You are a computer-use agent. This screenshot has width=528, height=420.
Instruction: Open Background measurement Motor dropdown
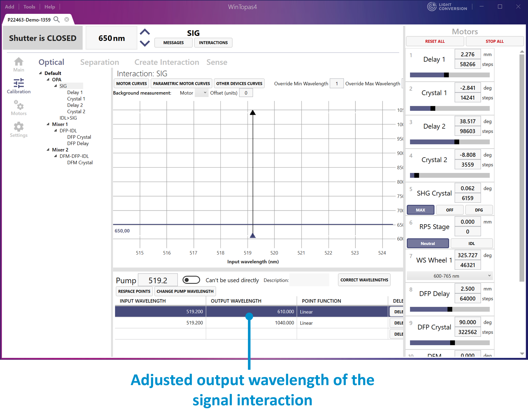[201, 93]
